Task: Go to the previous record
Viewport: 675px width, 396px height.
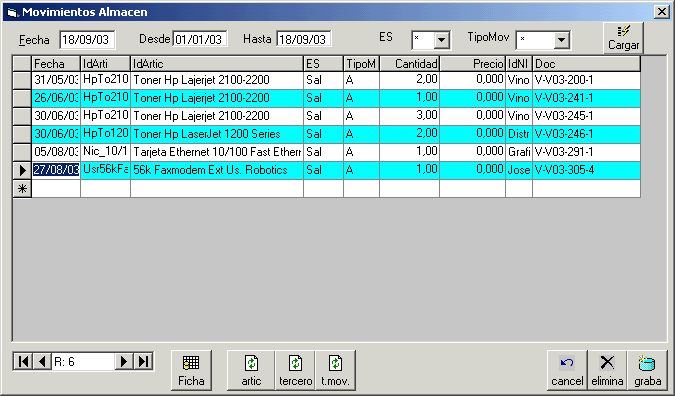Action: pos(42,362)
